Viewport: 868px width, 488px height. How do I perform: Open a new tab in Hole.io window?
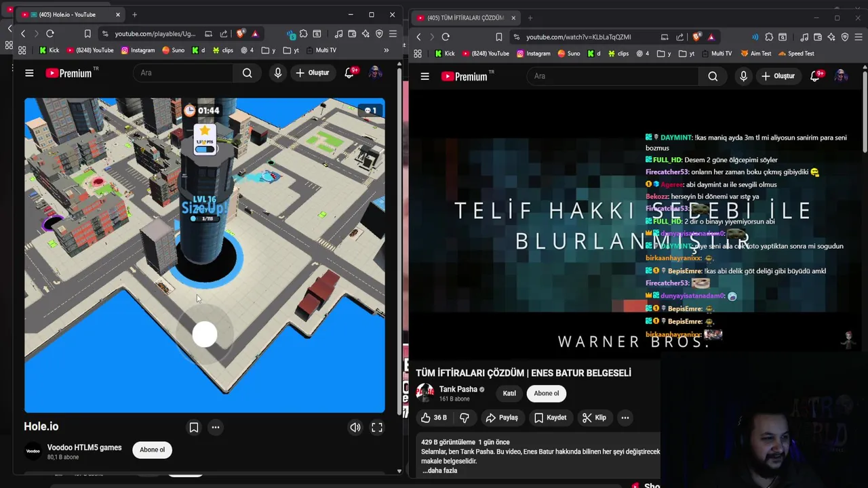coord(134,14)
